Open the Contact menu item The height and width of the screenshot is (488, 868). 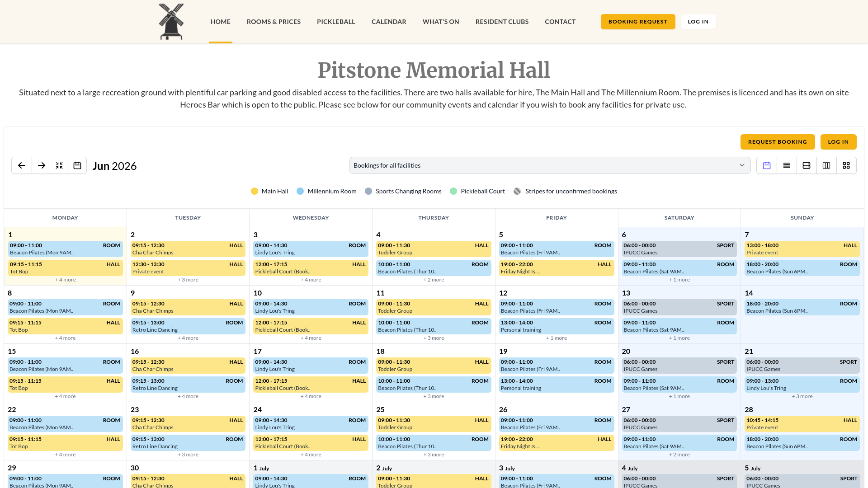(x=560, y=22)
